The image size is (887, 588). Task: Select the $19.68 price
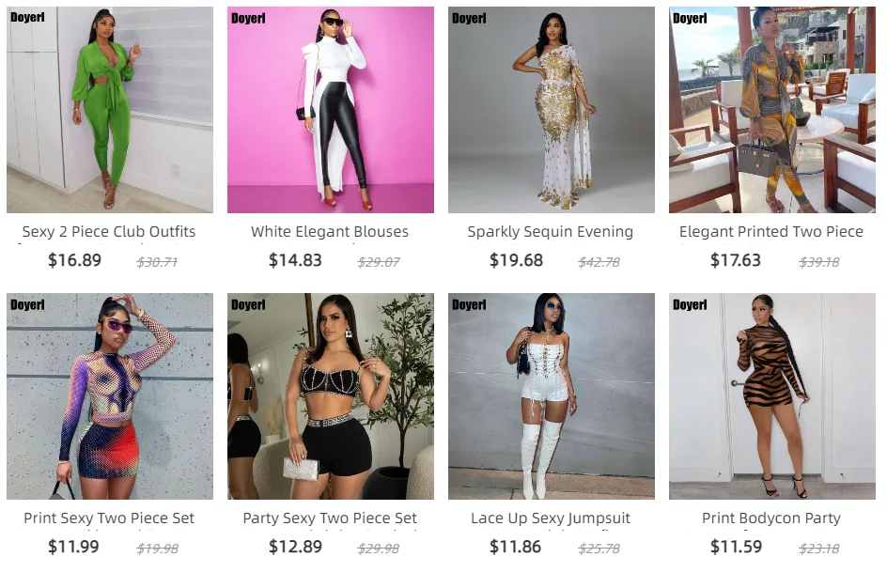(516, 260)
